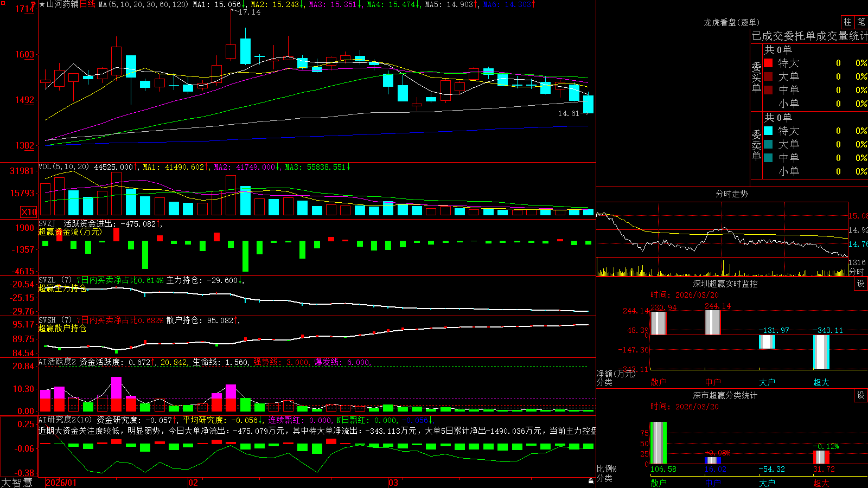Image resolution: width=868 pixels, height=488 pixels.
Task: Click the AI研究度2(10) indicator label
Action: pos(65,420)
